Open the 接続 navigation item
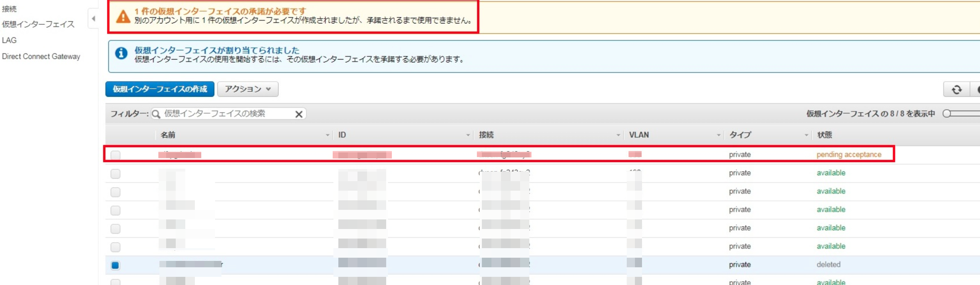The height and width of the screenshot is (285, 980). [x=9, y=9]
